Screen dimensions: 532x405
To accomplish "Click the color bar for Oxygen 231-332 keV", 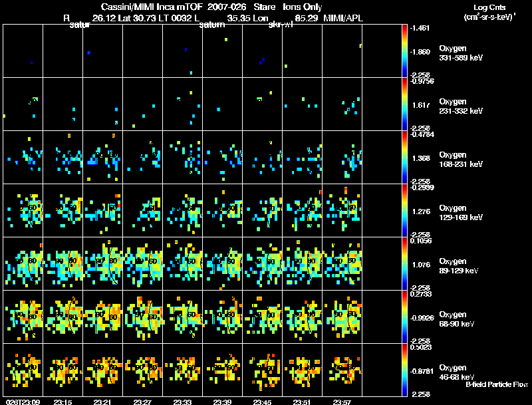I will (x=404, y=104).
